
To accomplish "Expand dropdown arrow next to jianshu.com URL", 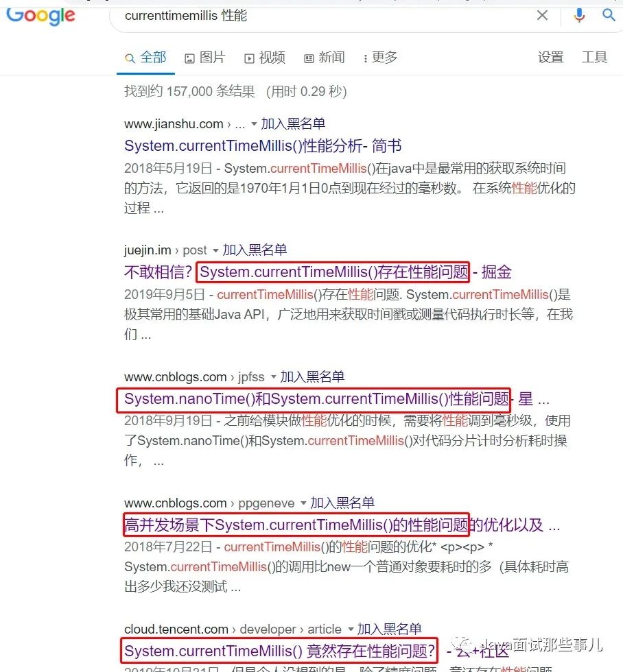I will 254,124.
